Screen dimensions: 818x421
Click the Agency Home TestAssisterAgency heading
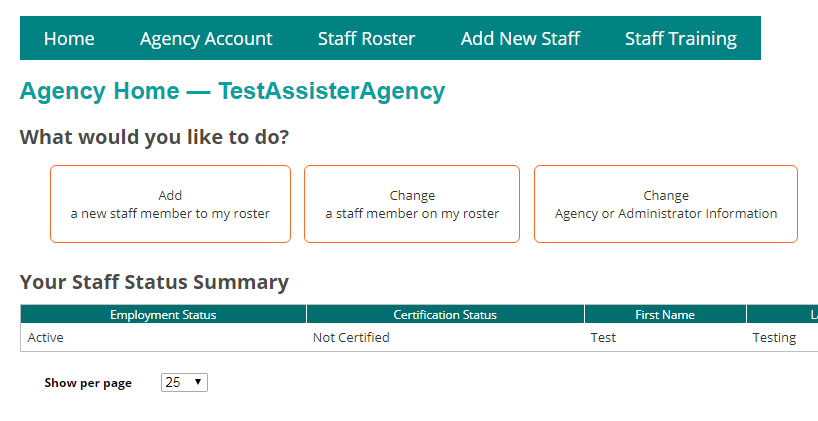[232, 92]
